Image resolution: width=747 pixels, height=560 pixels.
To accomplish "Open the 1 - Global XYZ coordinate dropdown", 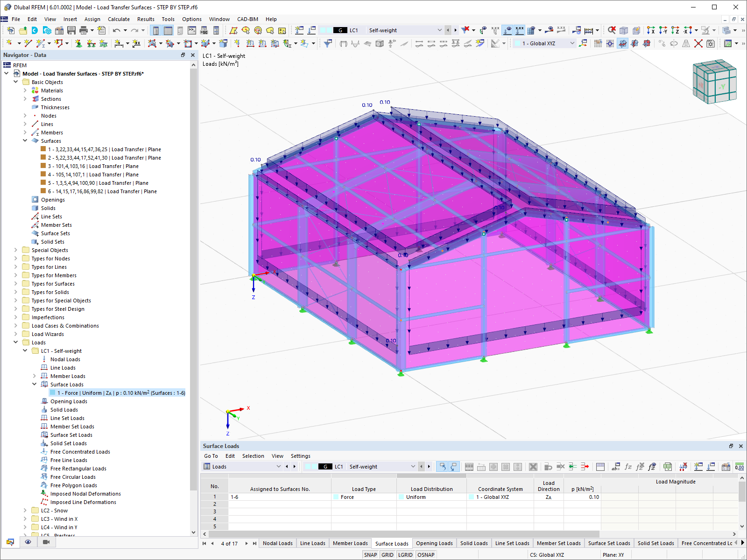I will pos(544,43).
